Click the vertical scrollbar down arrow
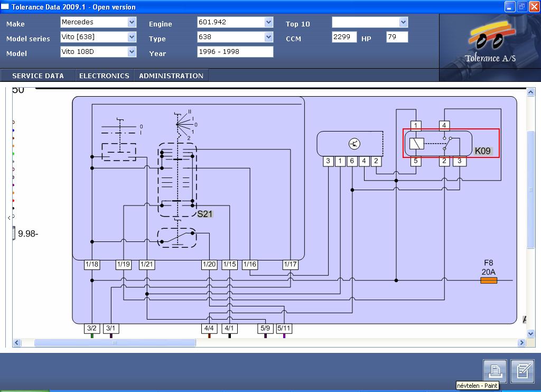The height and width of the screenshot is (392, 541). click(x=530, y=334)
